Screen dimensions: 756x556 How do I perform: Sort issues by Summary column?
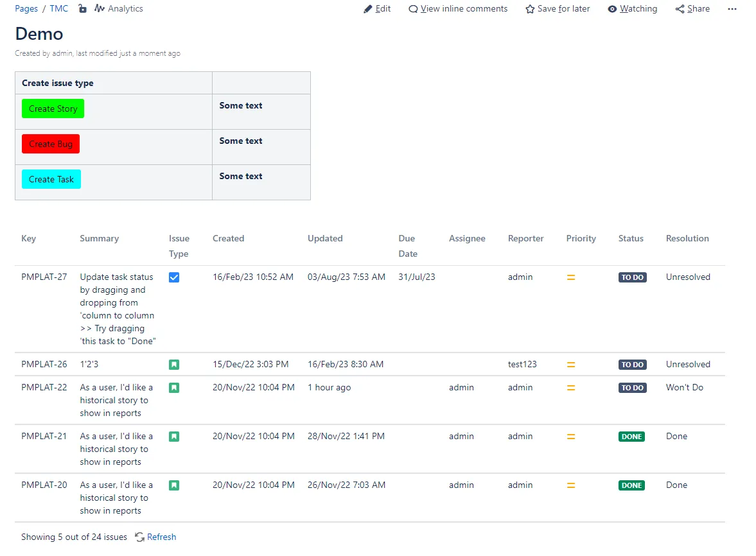point(100,238)
